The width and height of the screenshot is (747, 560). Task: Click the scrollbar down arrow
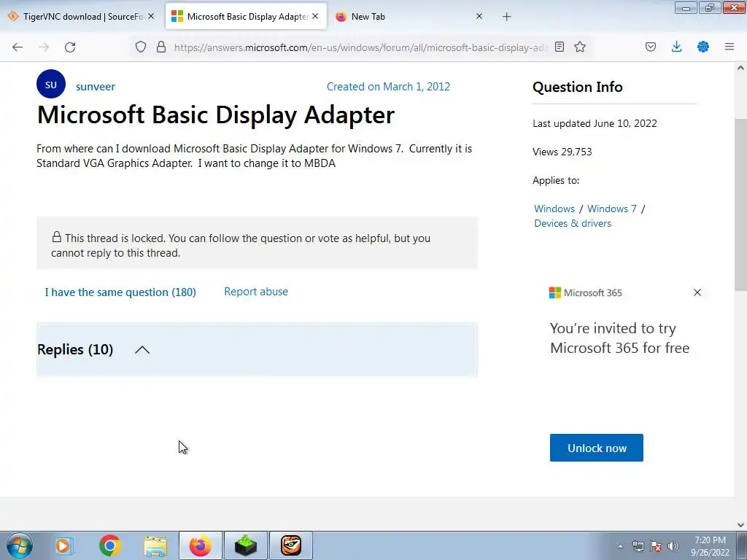tap(740, 524)
